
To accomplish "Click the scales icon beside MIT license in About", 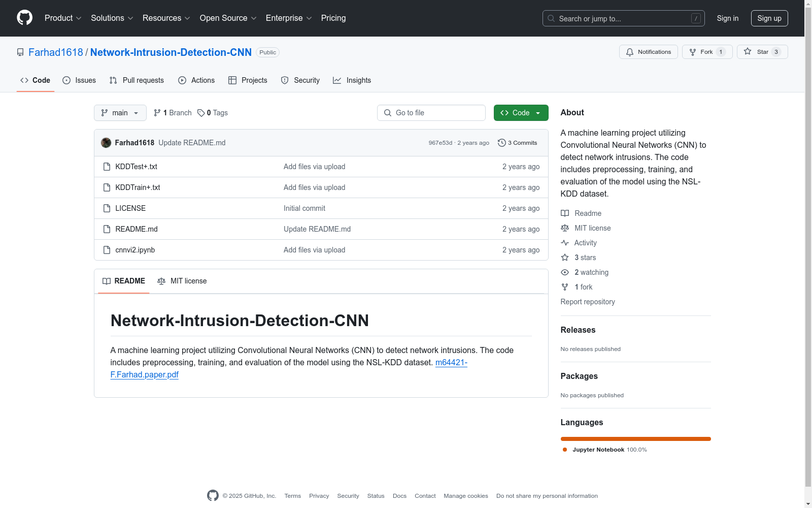I will 565,228.
